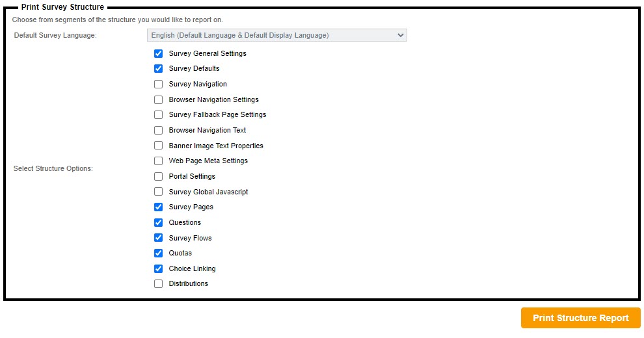
Task: Tick the Browser Navigation Settings option
Action: [x=158, y=99]
